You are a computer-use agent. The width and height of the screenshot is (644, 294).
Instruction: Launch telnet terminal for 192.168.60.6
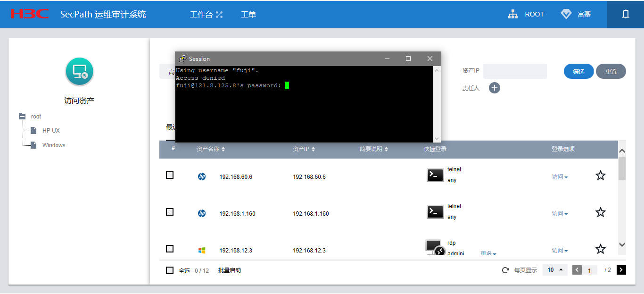[435, 175]
